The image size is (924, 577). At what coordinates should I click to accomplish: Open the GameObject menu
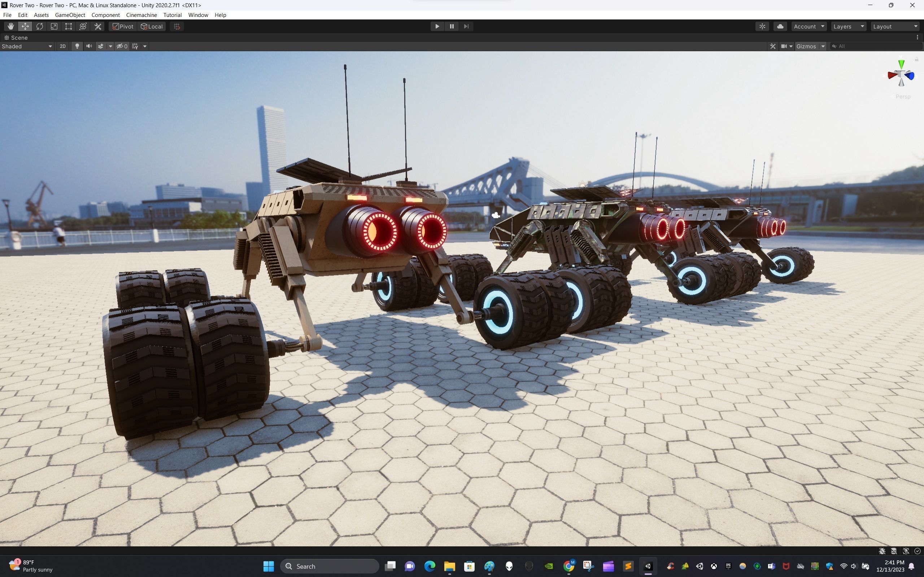pyautogui.click(x=70, y=15)
